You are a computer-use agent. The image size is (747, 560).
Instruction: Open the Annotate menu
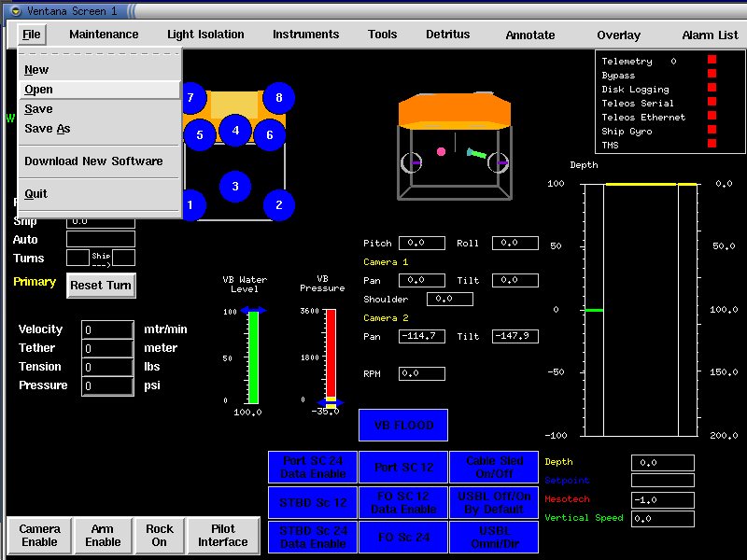point(530,35)
